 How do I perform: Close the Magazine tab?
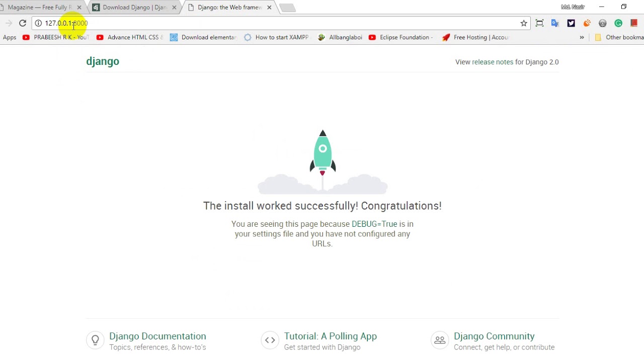[x=79, y=8]
